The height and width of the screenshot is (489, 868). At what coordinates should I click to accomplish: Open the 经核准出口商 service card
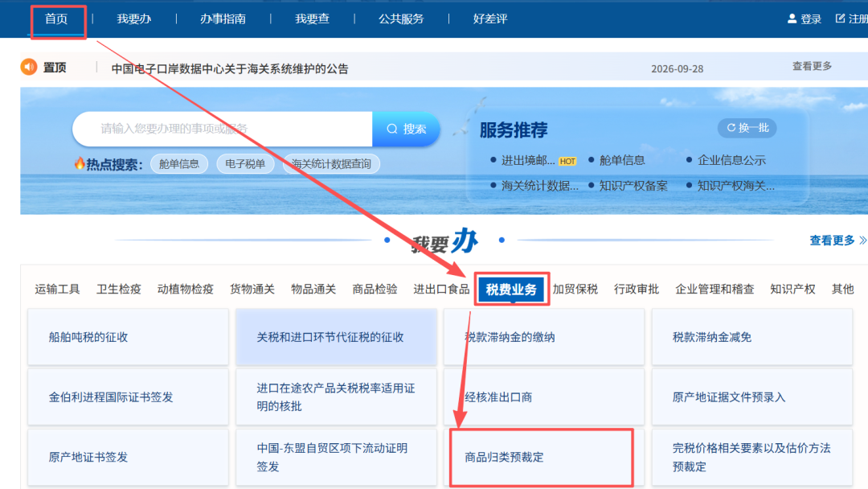pyautogui.click(x=544, y=397)
